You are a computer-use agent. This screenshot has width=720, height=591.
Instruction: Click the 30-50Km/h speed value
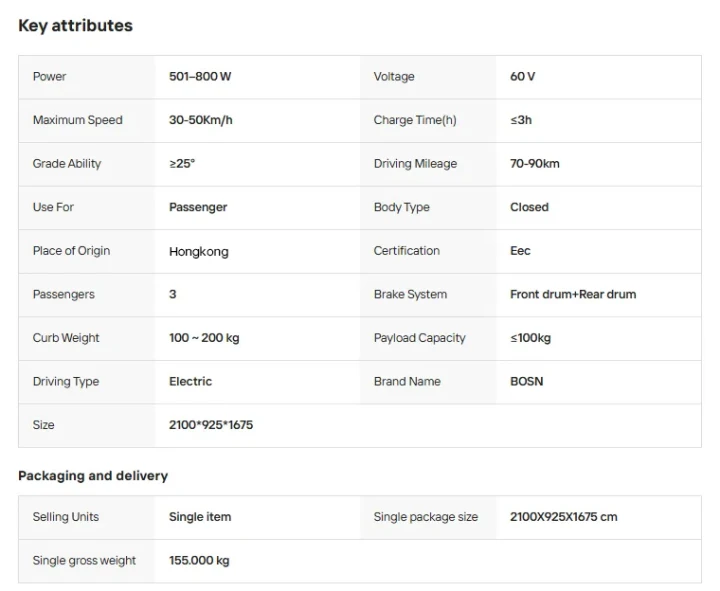point(201,120)
